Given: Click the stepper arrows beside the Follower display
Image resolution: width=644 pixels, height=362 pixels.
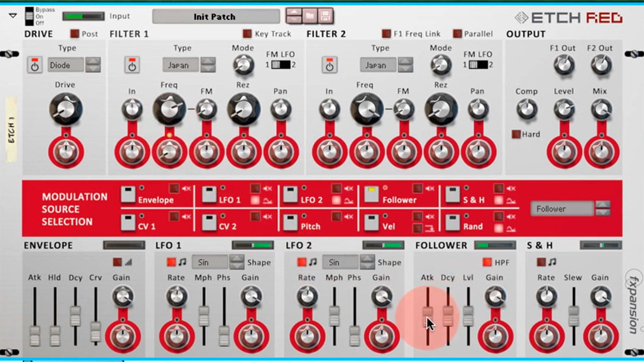Looking at the screenshot, I should click(603, 209).
